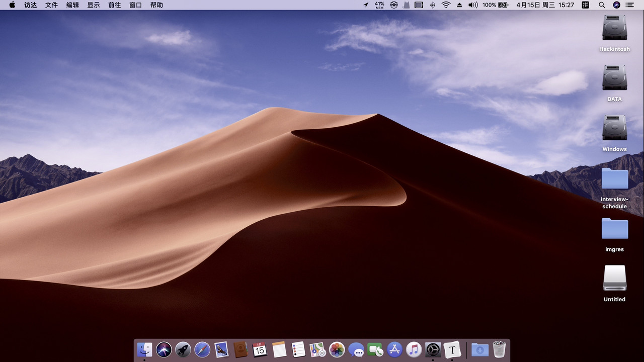Select the DATA drive on desktop
The width and height of the screenshot is (644, 362).
click(x=614, y=78)
